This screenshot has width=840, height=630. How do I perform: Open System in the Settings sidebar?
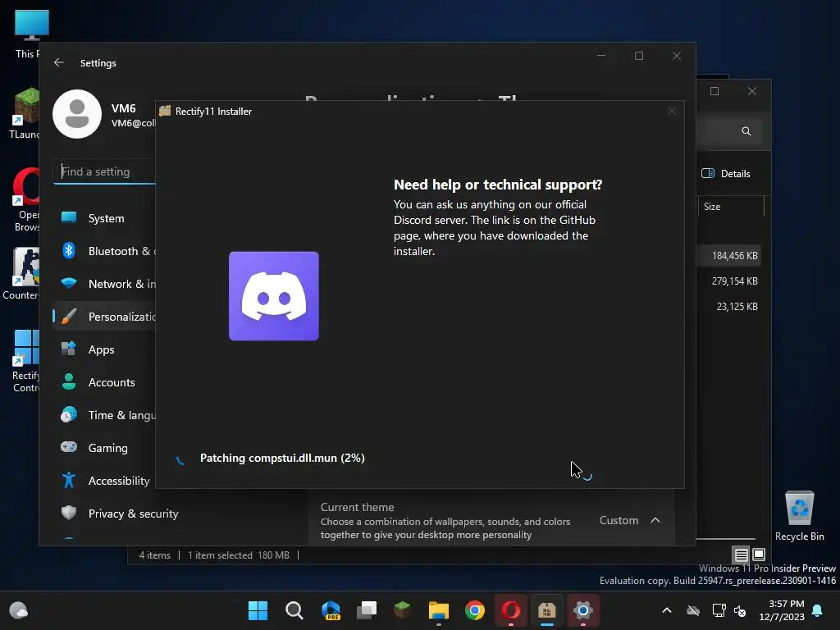106,218
